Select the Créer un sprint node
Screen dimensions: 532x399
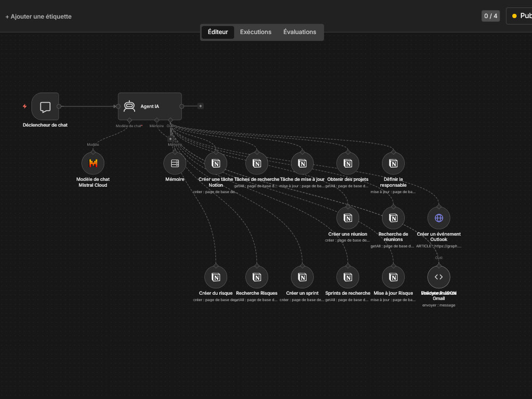[302, 277]
